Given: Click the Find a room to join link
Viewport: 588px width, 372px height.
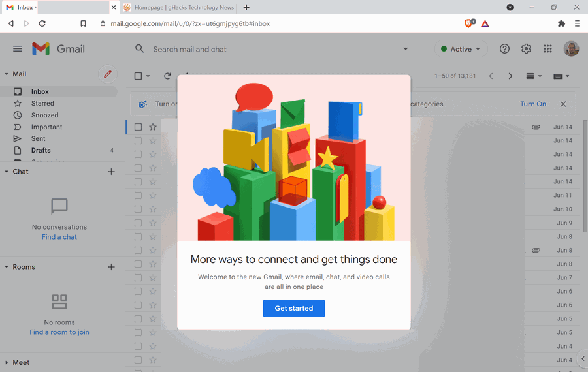Looking at the screenshot, I should coord(59,332).
